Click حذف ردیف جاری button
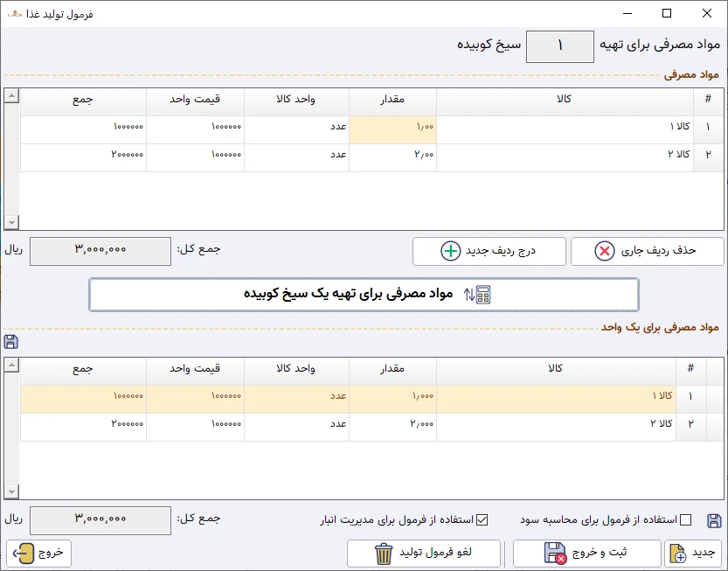 (x=648, y=251)
